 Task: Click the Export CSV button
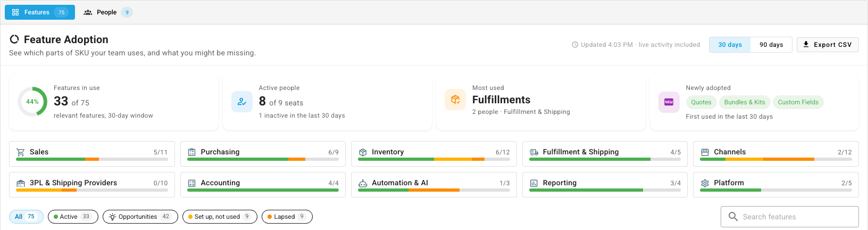828,45
